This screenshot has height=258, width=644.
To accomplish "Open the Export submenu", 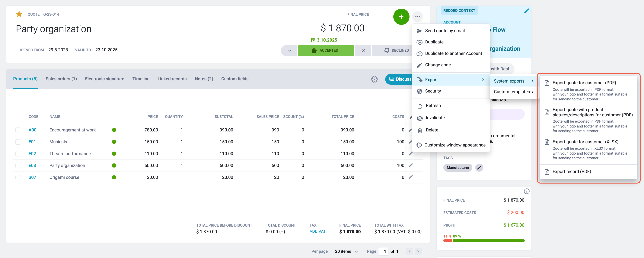I will (451, 80).
